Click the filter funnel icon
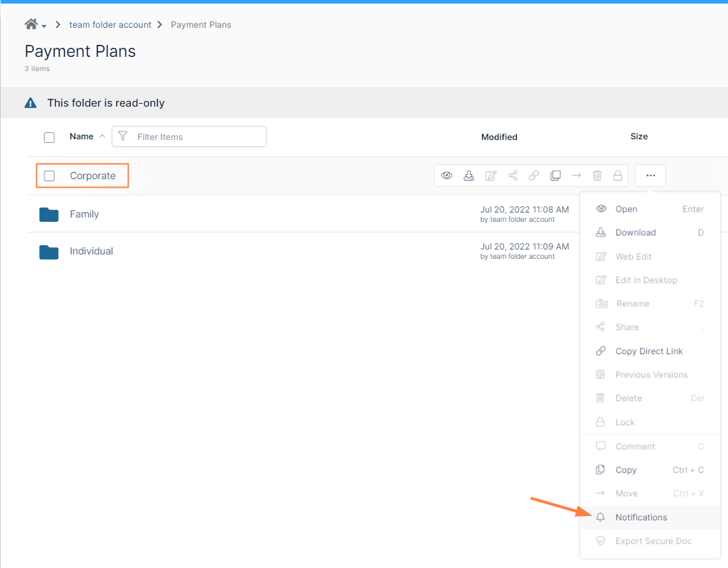The width and height of the screenshot is (728, 568). click(123, 136)
